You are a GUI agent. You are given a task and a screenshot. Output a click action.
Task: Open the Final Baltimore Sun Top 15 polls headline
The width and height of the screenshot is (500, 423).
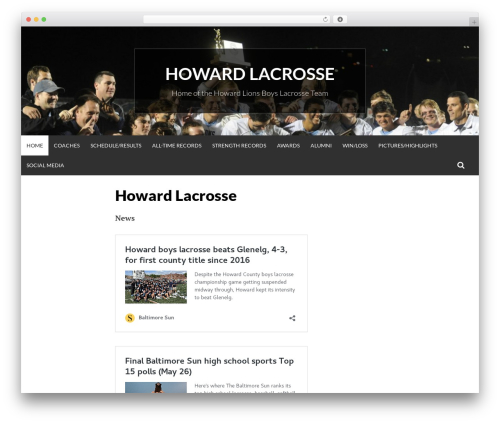(209, 366)
